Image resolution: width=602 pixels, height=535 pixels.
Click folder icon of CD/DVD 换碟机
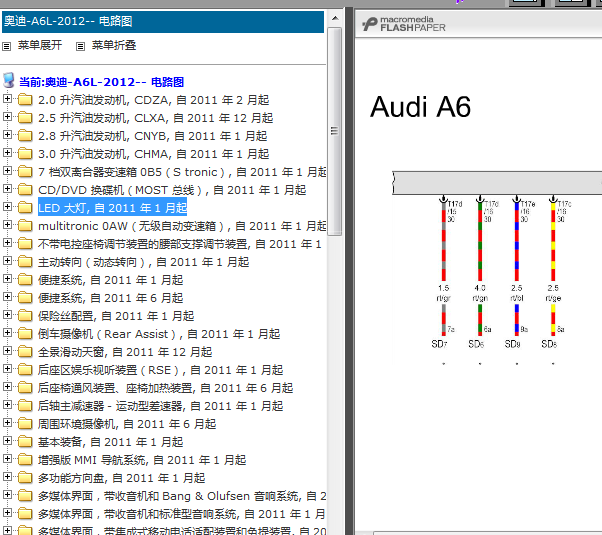point(25,190)
